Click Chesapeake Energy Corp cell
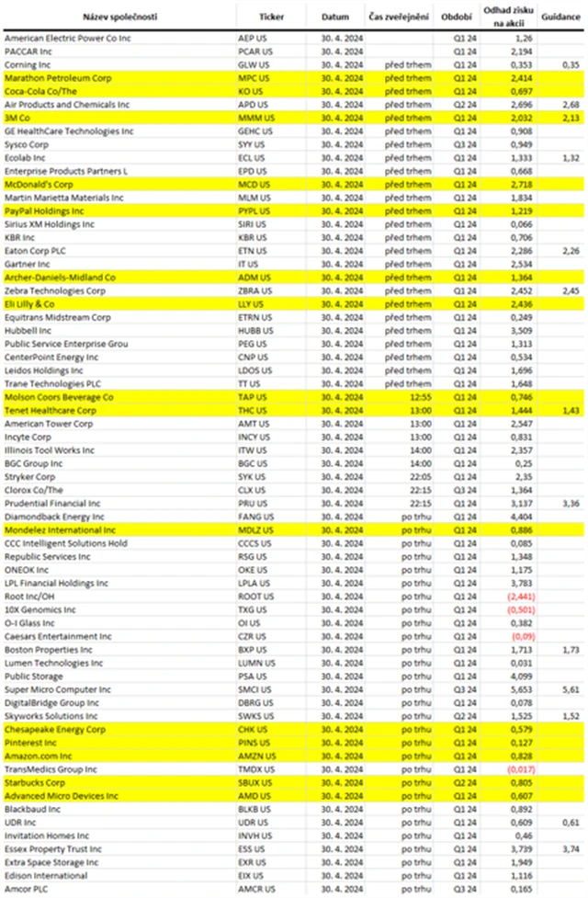 point(55,730)
